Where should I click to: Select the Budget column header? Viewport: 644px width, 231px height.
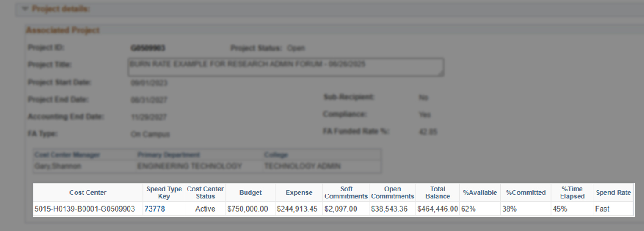250,193
